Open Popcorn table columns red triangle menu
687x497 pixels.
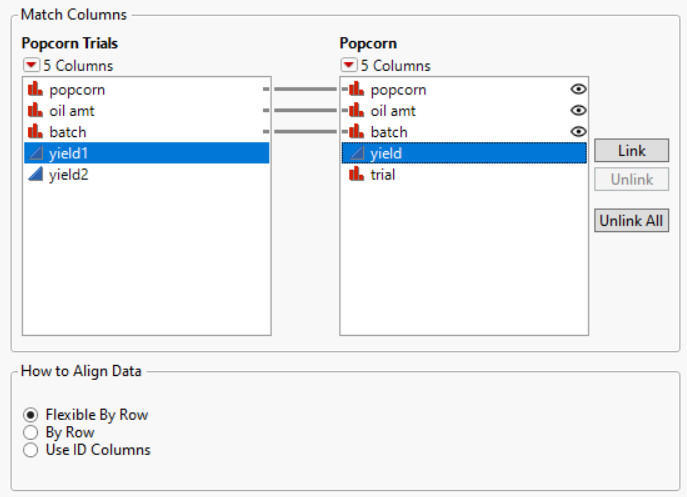click(349, 66)
